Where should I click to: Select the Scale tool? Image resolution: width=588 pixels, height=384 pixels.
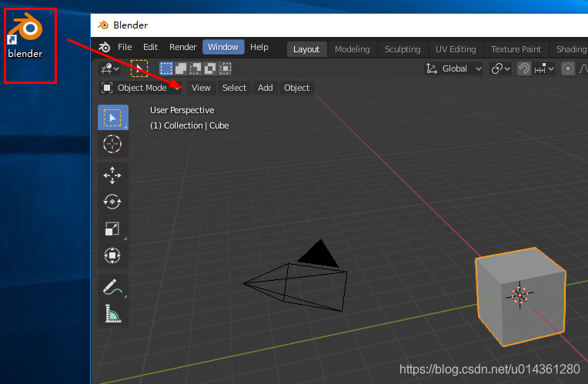point(113,229)
